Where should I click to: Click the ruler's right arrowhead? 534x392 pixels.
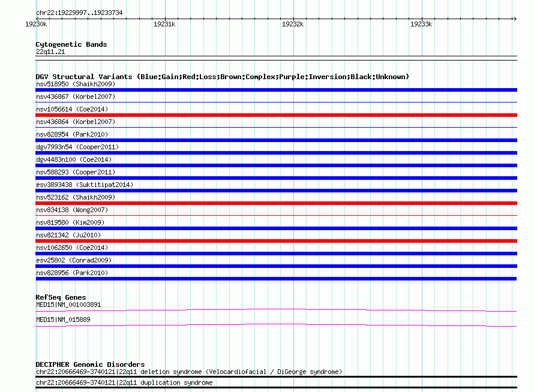click(x=515, y=19)
